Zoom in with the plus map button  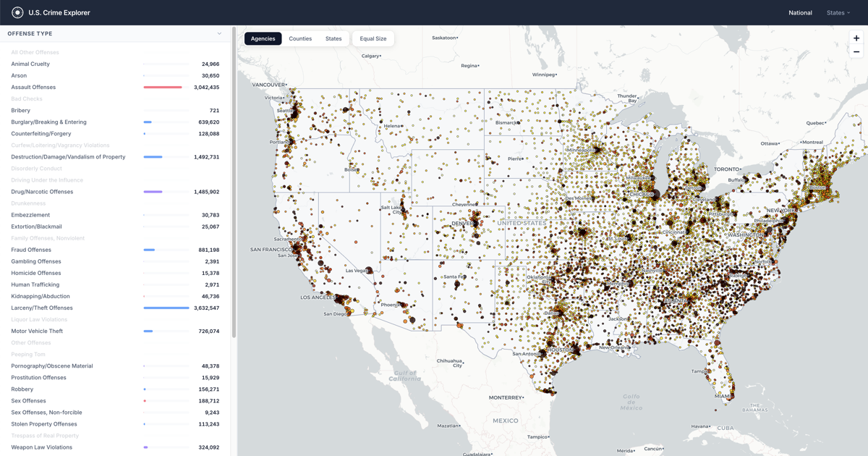click(x=856, y=38)
